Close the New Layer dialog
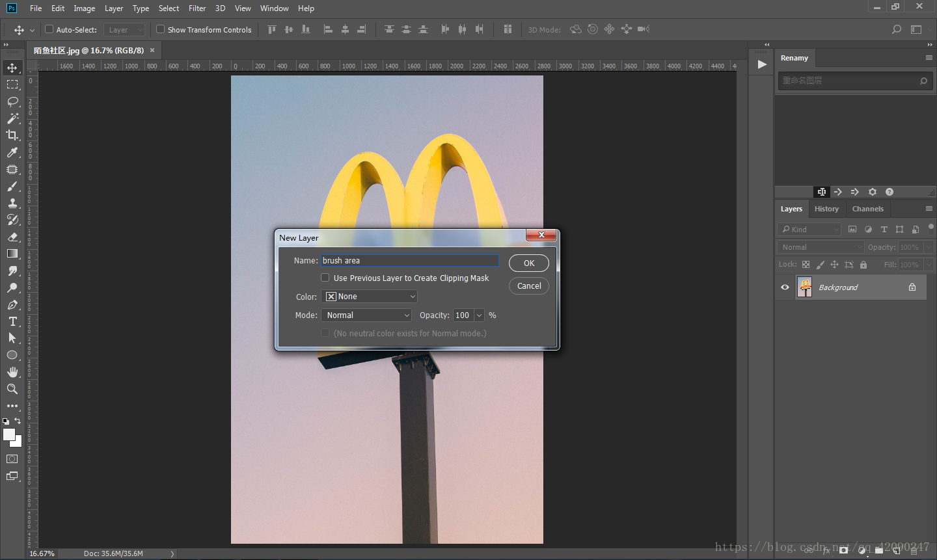The width and height of the screenshot is (937, 560). coord(541,235)
